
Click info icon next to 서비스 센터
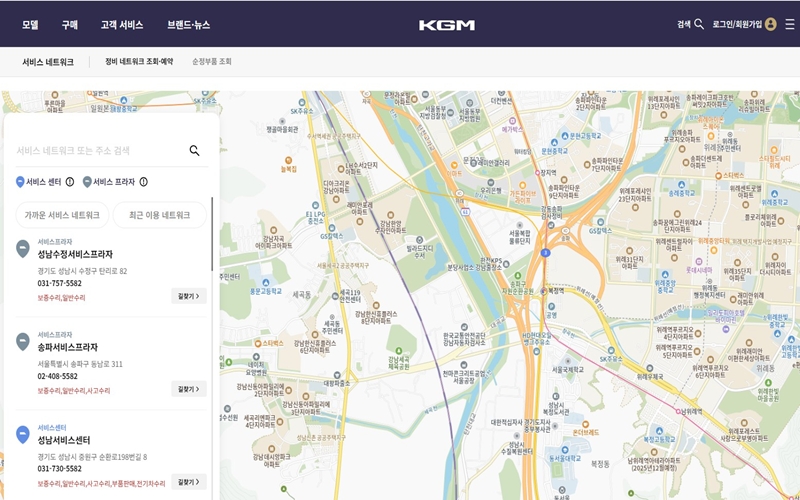click(x=70, y=182)
